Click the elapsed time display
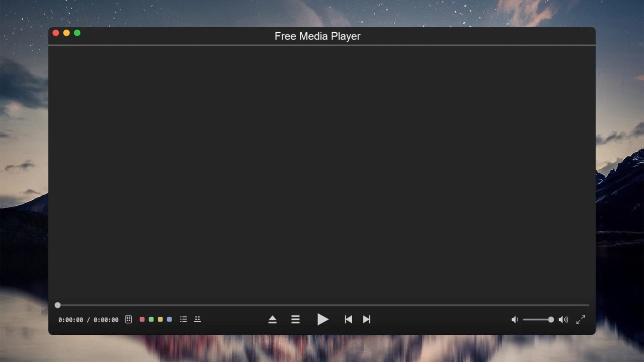 point(71,320)
